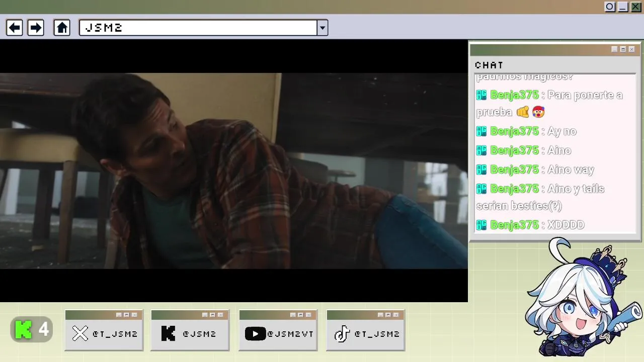Open the TikTok icon beside @T_JSM2

[x=342, y=333]
